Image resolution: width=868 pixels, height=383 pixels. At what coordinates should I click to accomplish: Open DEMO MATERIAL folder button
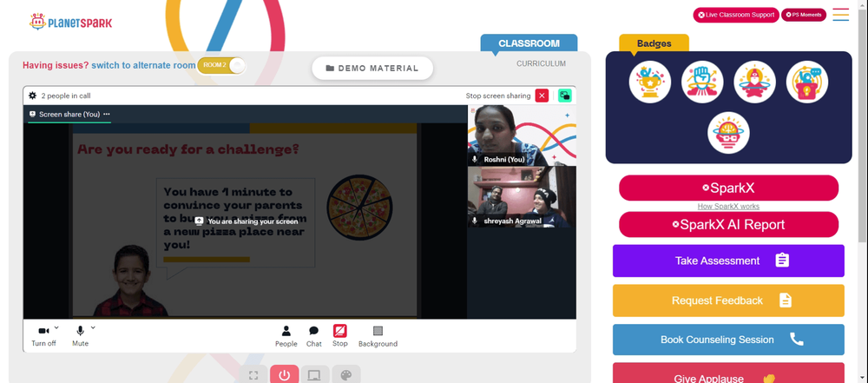pyautogui.click(x=372, y=68)
